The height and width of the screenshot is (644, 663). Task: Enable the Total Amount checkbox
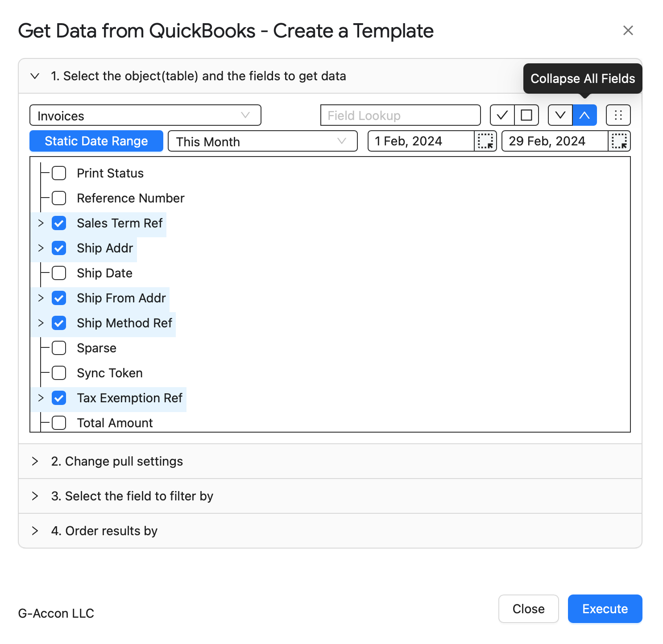pos(59,423)
